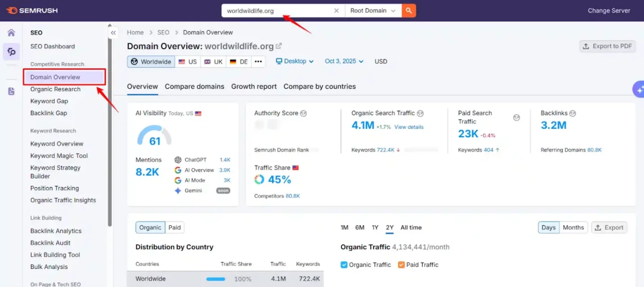644x287 pixels.
Task: Click View details link for organic traffic
Action: coord(409,127)
